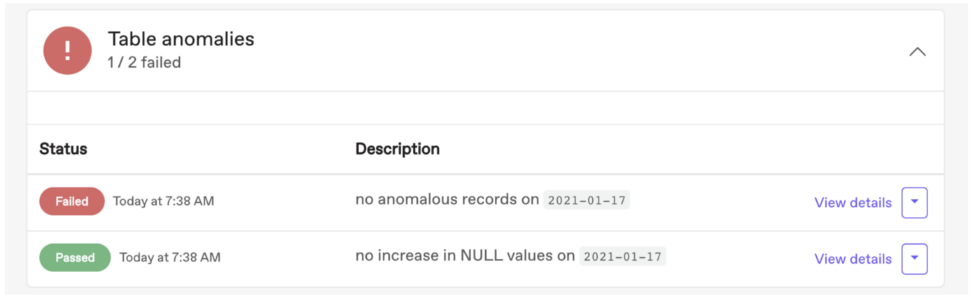The width and height of the screenshot is (980, 305).
Task: Click Failed row timestamp Today at 7:38 AM
Action: point(164,201)
